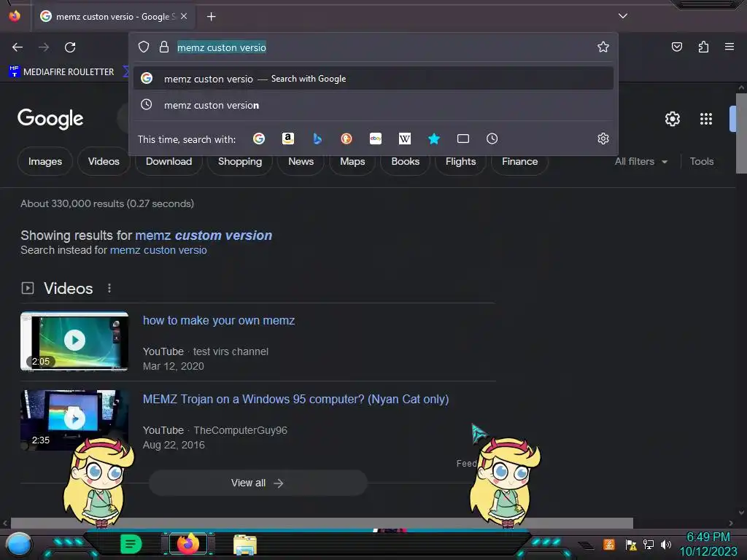Viewport: 747px width, 560px height.
Task: Search open tabs using the tab icon
Action: [463, 139]
